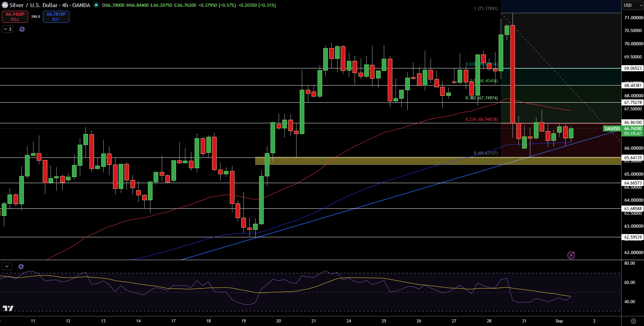
Task: Select the 390.0 spread value
Action: tap(36, 17)
